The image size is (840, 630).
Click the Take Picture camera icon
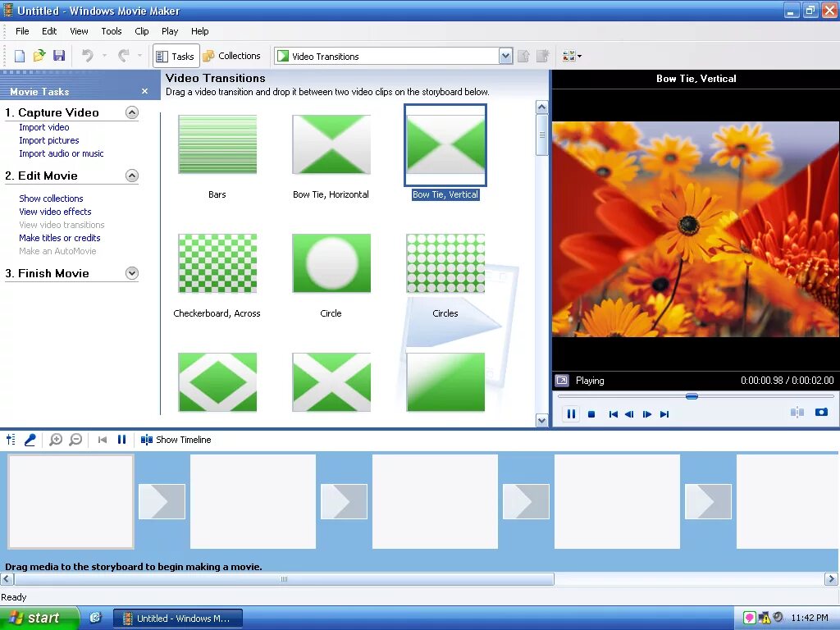pyautogui.click(x=821, y=413)
